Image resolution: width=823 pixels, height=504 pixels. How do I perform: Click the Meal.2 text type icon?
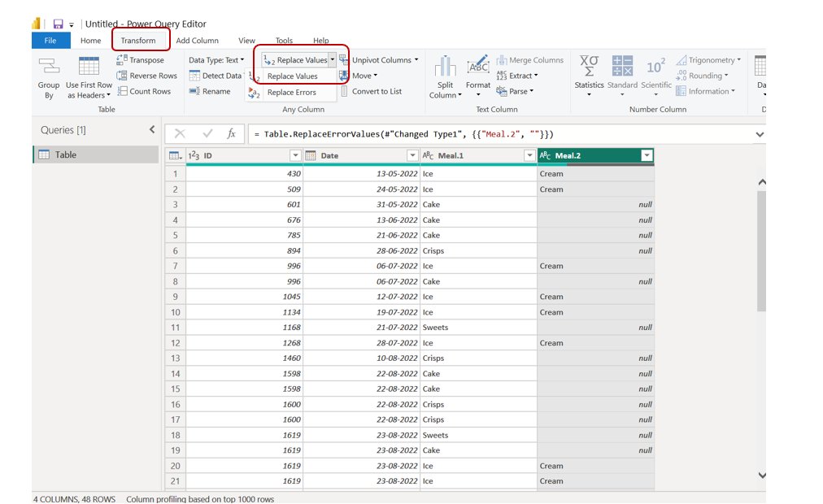[546, 155]
